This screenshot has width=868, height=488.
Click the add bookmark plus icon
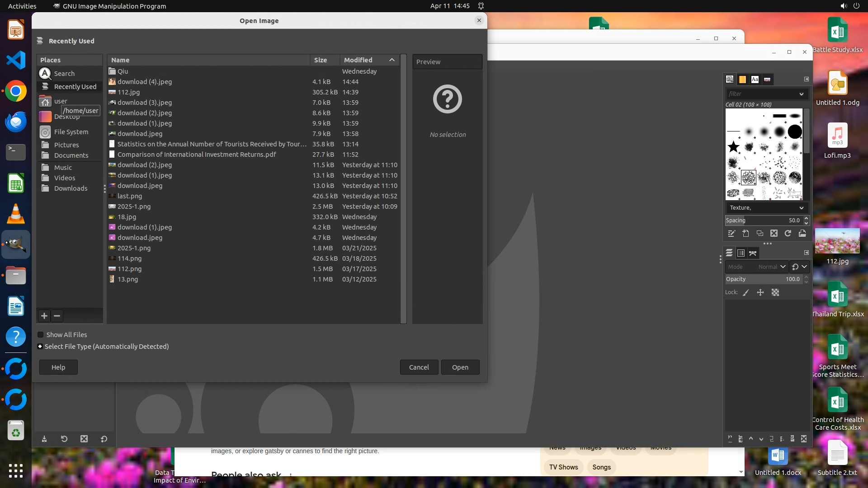pyautogui.click(x=44, y=316)
